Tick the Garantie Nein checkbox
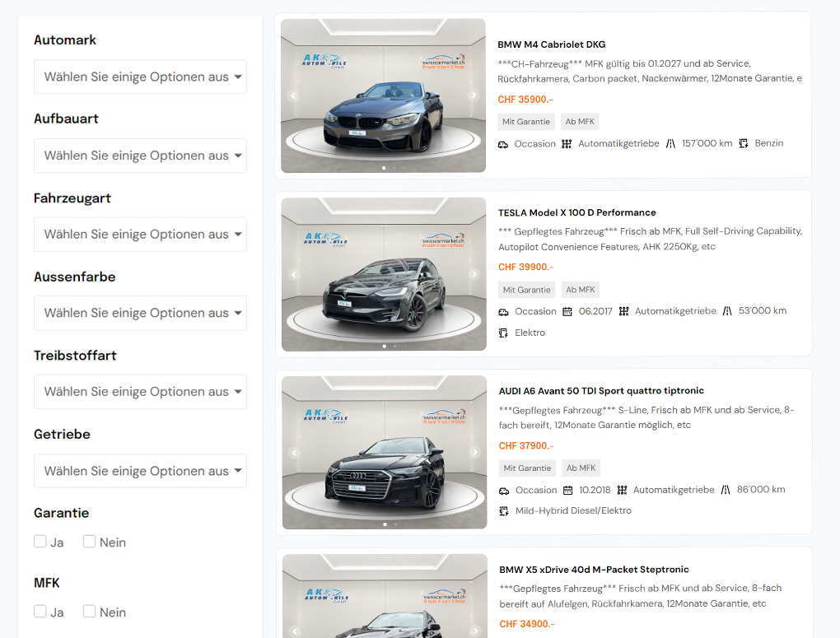840x638 pixels. pos(90,542)
